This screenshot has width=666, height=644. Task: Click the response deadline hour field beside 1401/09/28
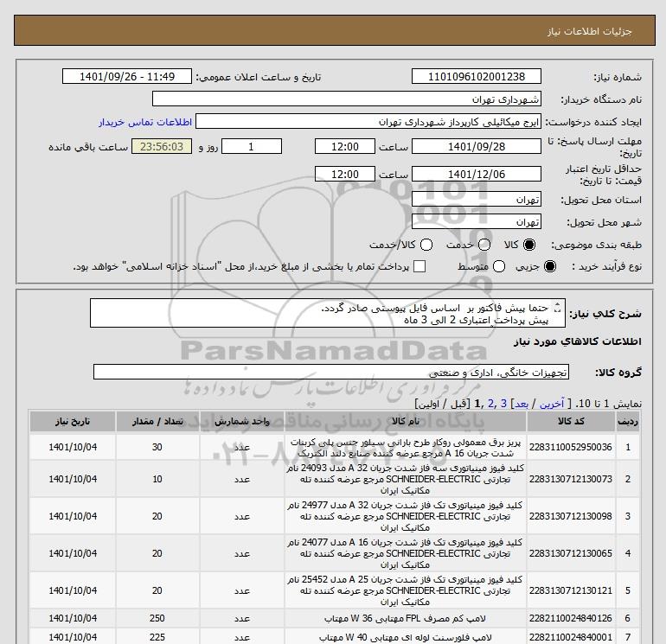[x=345, y=146]
